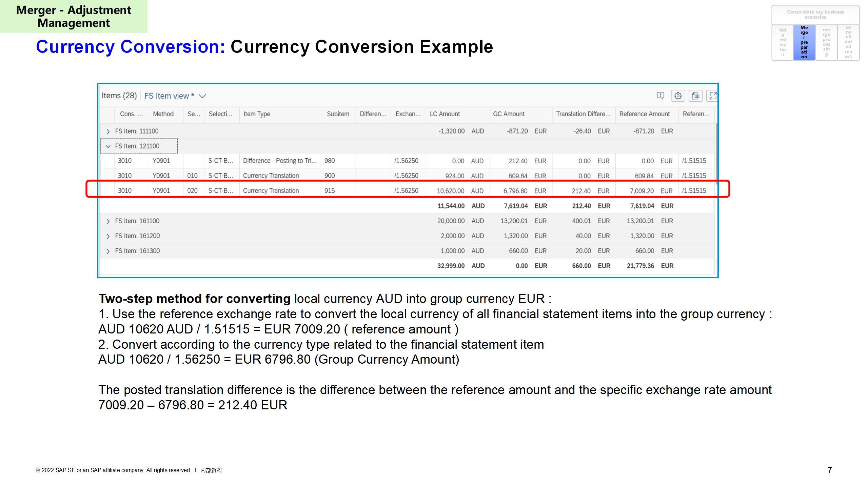Open table settings gear icon
The image size is (868, 488).
click(678, 96)
